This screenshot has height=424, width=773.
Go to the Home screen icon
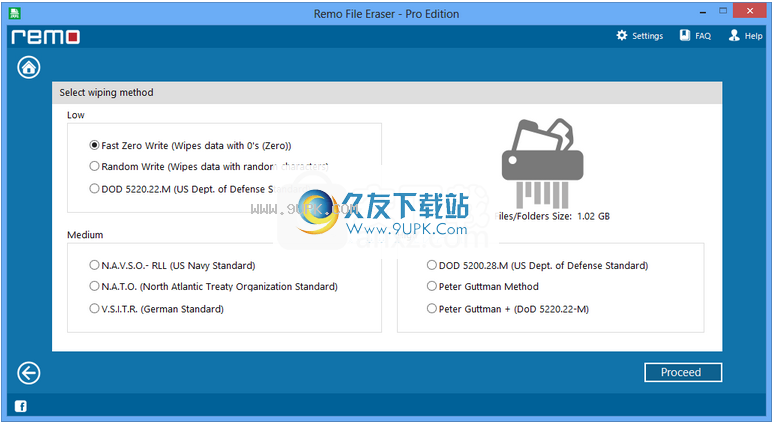(29, 68)
